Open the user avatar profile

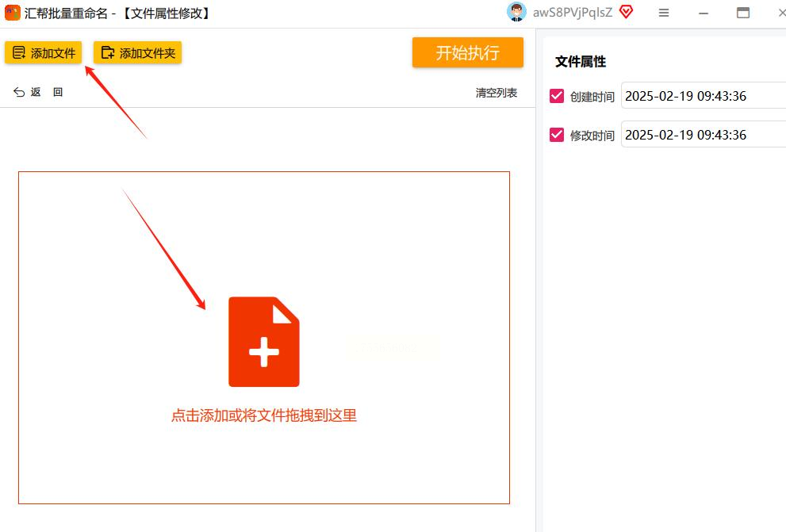pyautogui.click(x=516, y=12)
